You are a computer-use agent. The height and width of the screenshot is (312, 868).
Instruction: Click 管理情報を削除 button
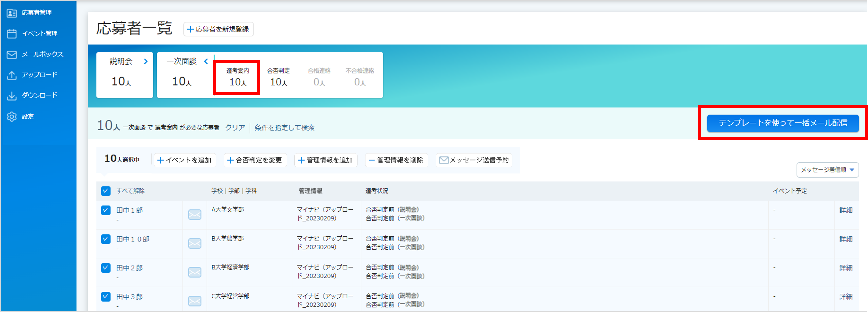point(396,160)
